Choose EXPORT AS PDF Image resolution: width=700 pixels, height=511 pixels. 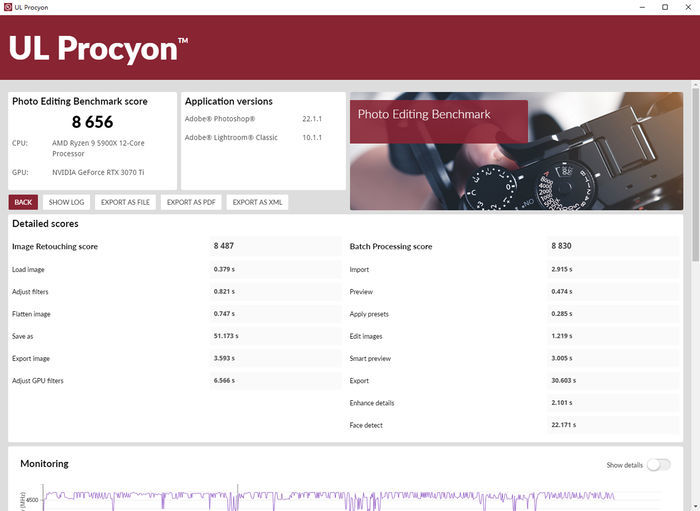point(191,202)
